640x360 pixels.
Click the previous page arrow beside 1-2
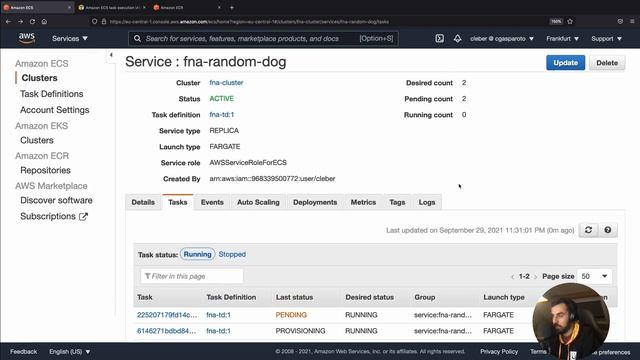click(513, 277)
